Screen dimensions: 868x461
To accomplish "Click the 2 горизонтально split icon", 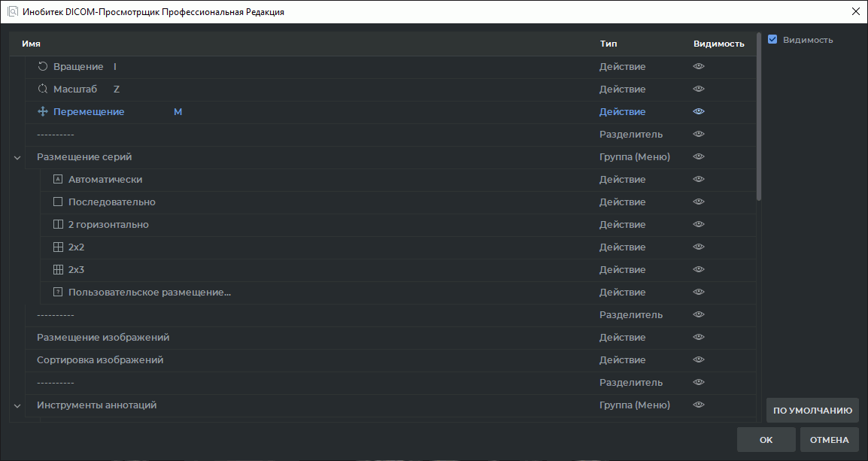I will point(58,225).
